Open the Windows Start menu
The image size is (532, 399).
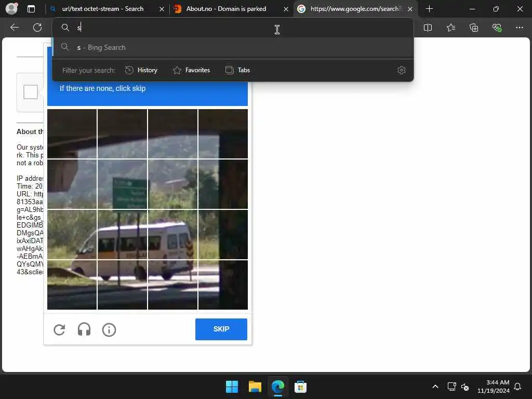232,387
